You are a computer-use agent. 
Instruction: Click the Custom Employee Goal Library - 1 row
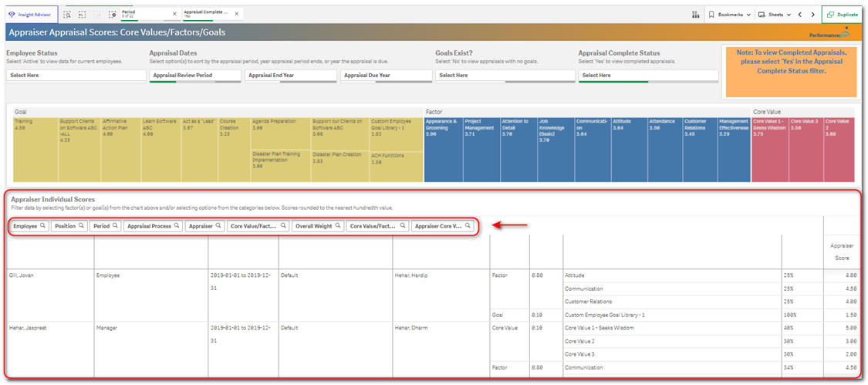pyautogui.click(x=672, y=315)
